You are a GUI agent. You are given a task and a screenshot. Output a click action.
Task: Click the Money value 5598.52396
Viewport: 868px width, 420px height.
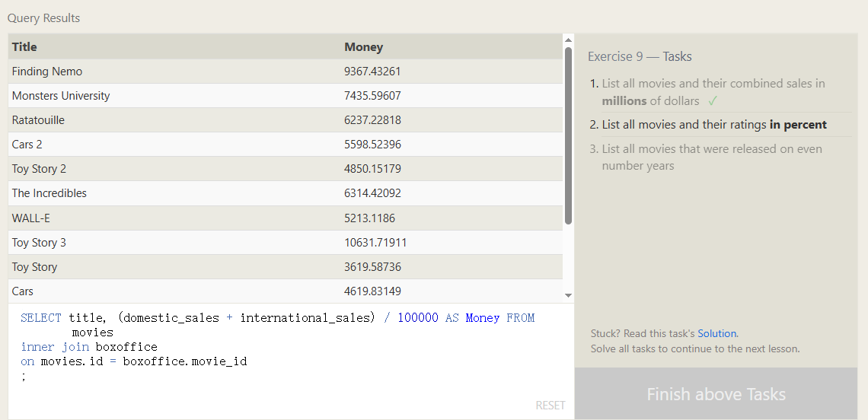tap(372, 145)
